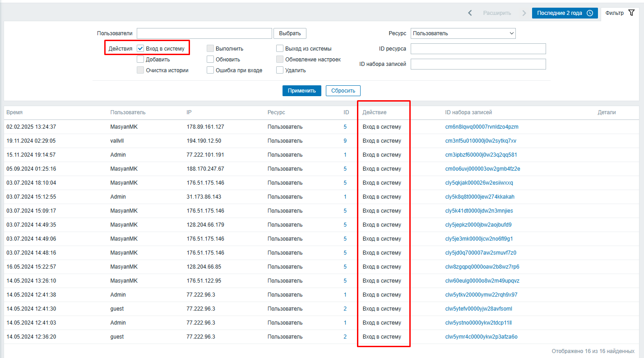
Task: Open record set clw5ystno0000ykw2tdcp11ll
Action: pos(478,323)
